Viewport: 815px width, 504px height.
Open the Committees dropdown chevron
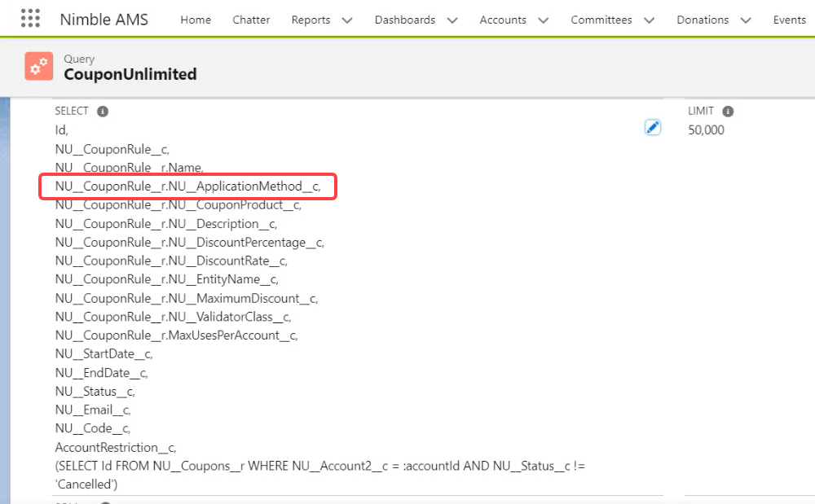click(x=650, y=20)
